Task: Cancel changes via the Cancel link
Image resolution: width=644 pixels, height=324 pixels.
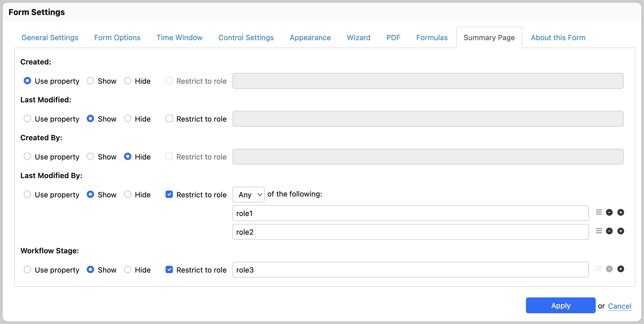Action: coord(619,306)
